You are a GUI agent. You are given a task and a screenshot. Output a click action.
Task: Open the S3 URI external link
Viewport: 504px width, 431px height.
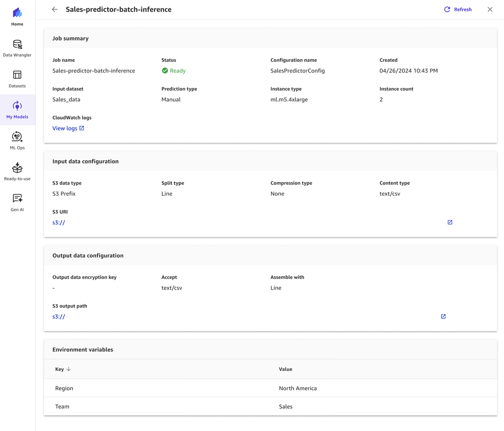pyautogui.click(x=450, y=222)
